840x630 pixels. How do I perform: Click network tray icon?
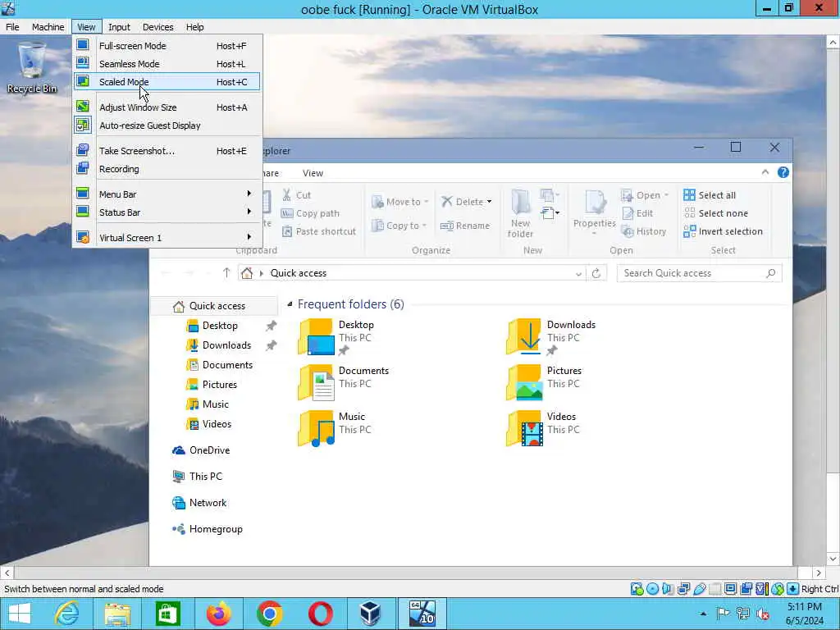[743, 614]
